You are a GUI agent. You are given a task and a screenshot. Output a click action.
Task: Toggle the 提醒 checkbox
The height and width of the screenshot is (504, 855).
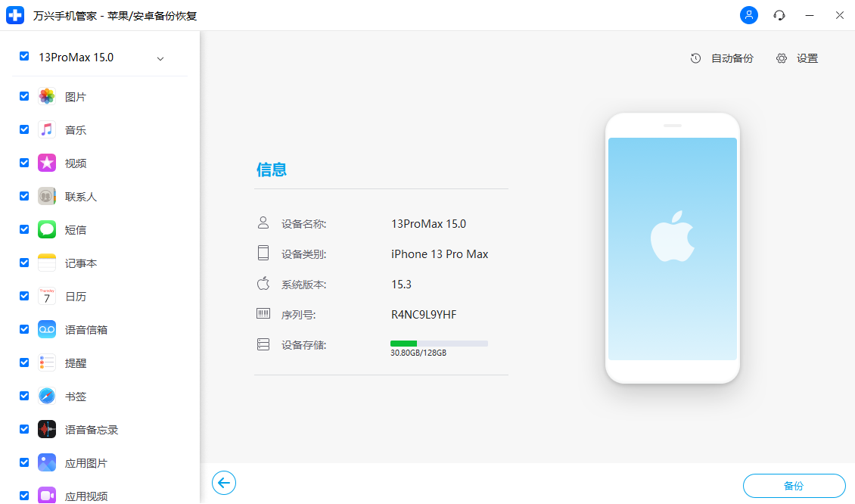pyautogui.click(x=24, y=362)
